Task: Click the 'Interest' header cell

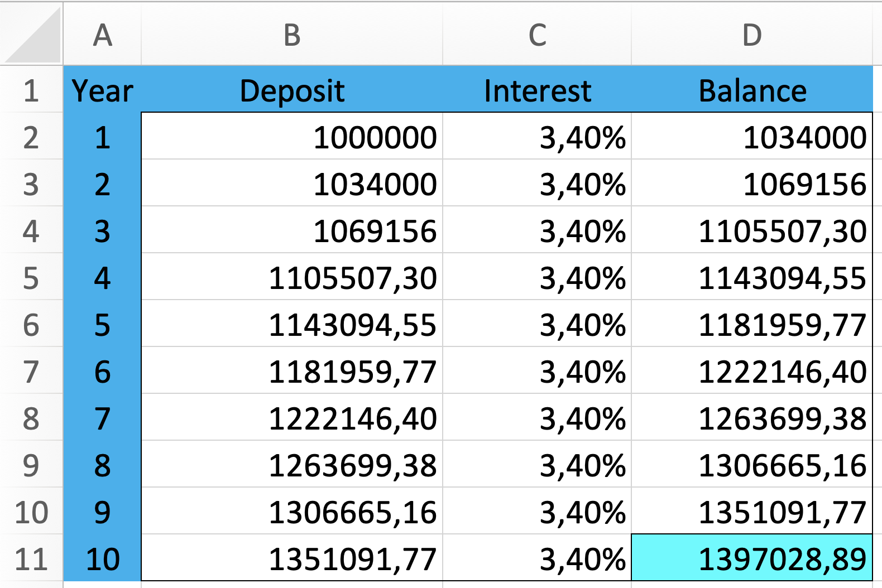Action: [x=537, y=90]
